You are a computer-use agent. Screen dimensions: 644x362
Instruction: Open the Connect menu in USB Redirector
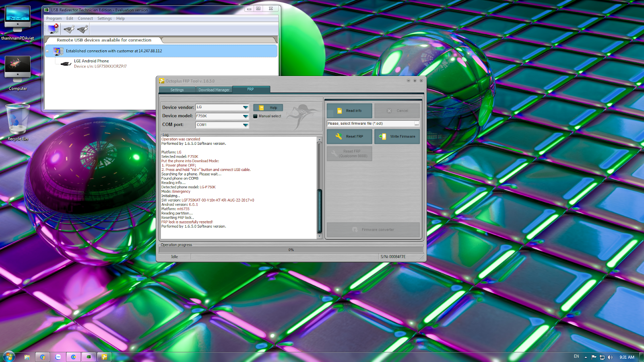pos(85,19)
